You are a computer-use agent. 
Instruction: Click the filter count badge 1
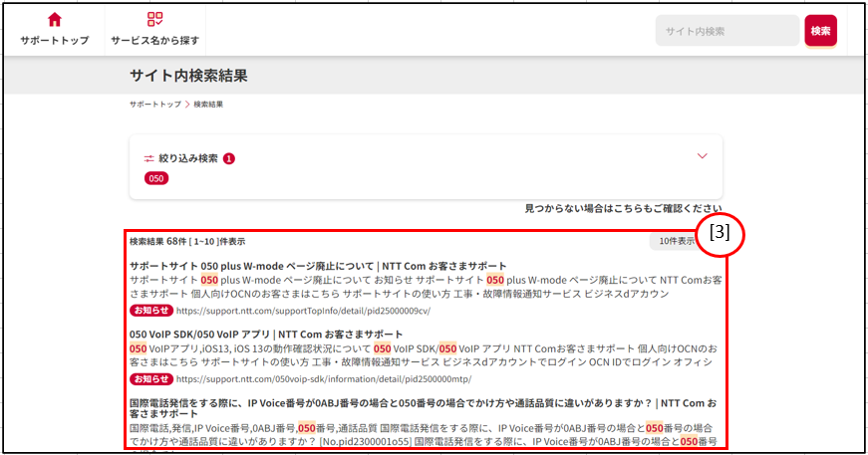pyautogui.click(x=228, y=158)
